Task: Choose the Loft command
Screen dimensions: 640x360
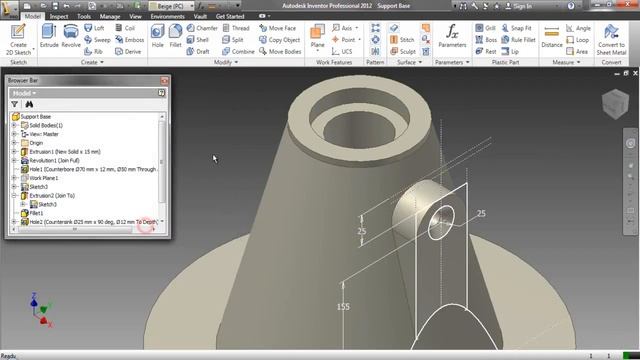Action: 94,28
